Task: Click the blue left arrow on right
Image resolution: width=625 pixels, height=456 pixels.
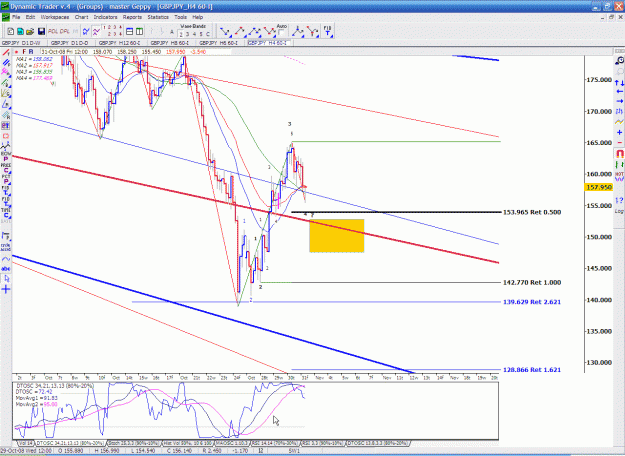Action: click(x=619, y=91)
